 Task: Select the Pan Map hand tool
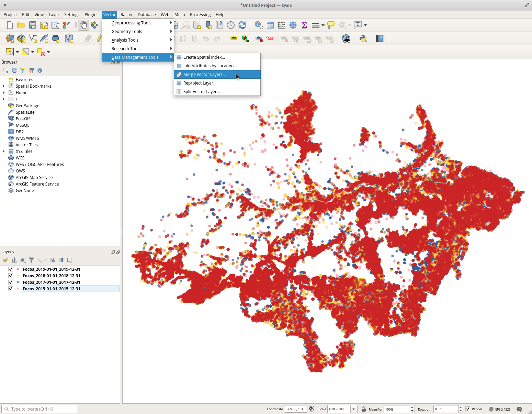tap(83, 25)
